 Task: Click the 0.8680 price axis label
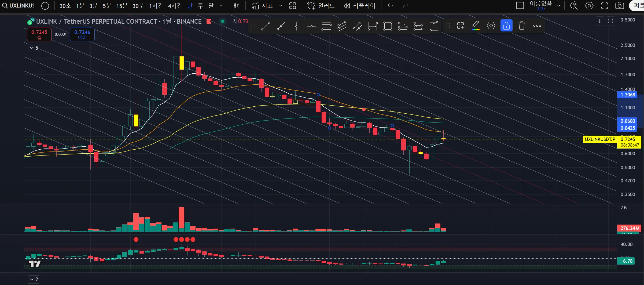tap(627, 121)
